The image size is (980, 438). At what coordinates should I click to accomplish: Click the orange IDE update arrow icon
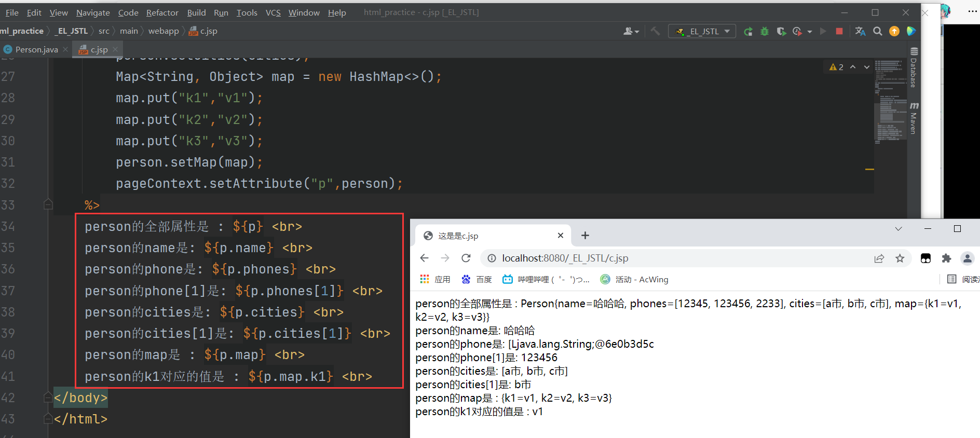click(x=894, y=31)
